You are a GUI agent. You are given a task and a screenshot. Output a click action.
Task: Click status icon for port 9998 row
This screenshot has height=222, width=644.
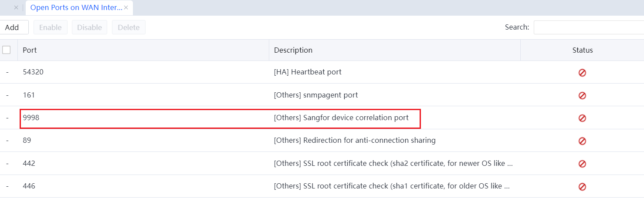tap(582, 118)
